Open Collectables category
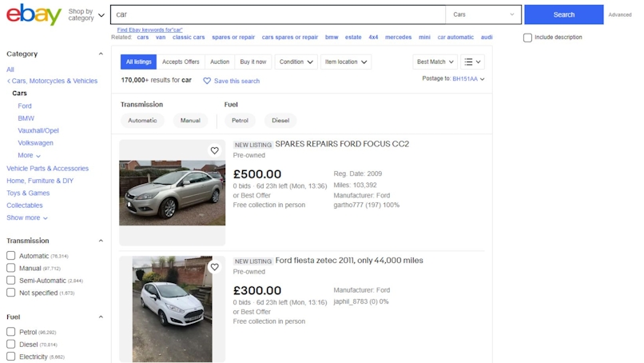644x363 pixels. coord(25,205)
